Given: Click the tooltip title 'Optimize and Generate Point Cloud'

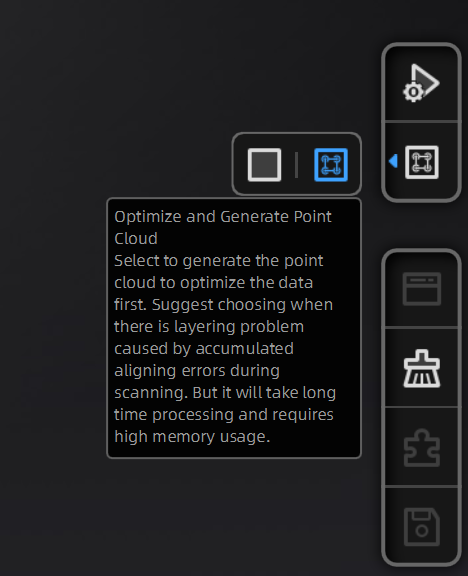Looking at the screenshot, I should [223, 227].
